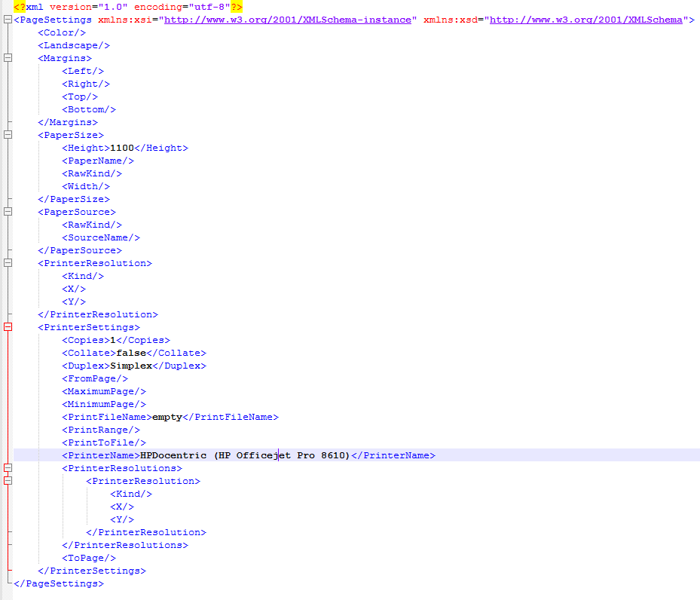The image size is (700, 600).
Task: Click the Top tag inside Margins
Action: 80,97
